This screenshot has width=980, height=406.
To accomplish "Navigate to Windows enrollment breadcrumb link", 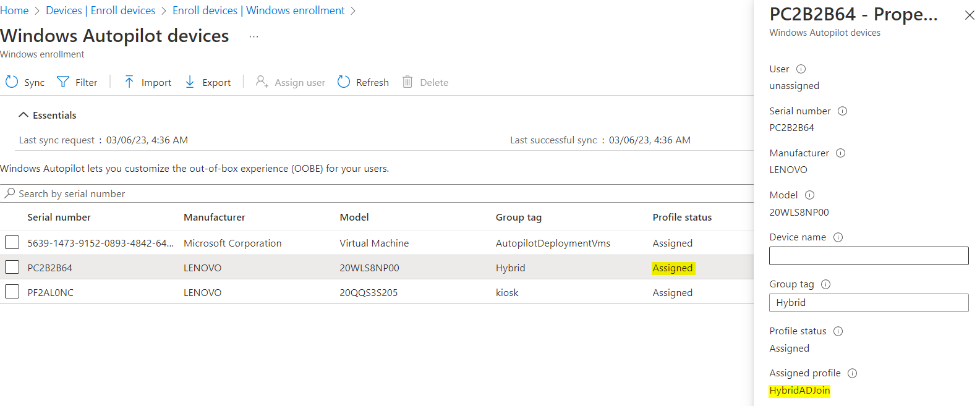I will (258, 11).
